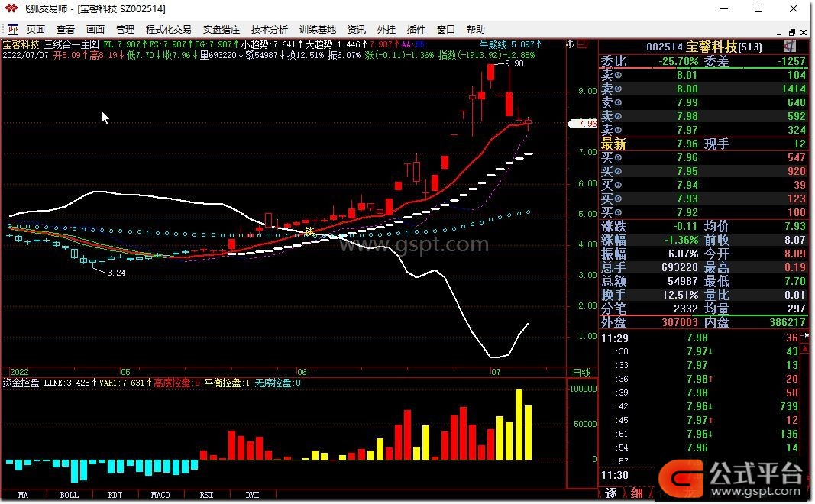The height and width of the screenshot is (504, 815).
Task: Select the 逐 tab under the tick list
Action: (x=611, y=493)
